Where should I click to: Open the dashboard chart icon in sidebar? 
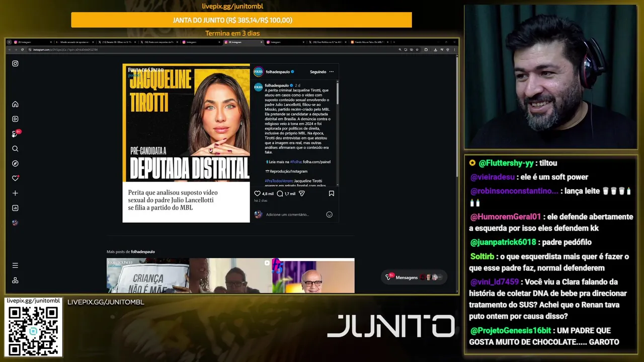pyautogui.click(x=15, y=208)
